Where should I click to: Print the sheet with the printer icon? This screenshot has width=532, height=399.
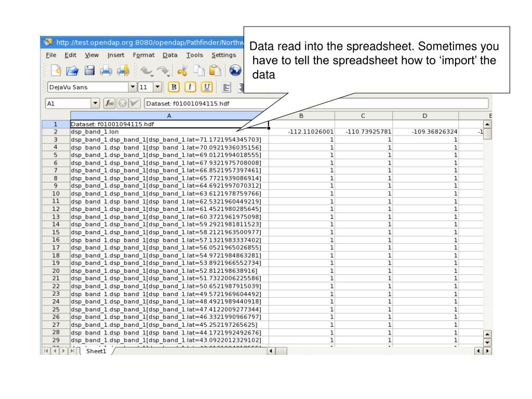106,71
